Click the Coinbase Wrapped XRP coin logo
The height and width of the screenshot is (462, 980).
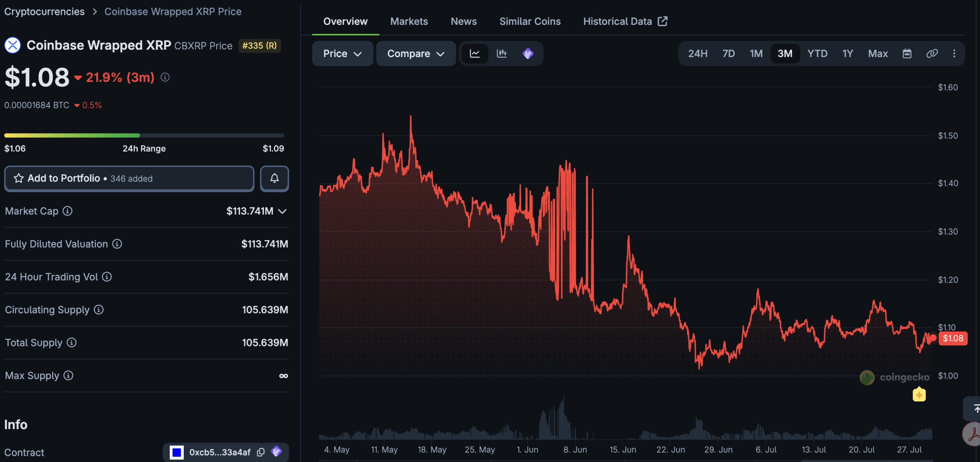pyautogui.click(x=13, y=46)
